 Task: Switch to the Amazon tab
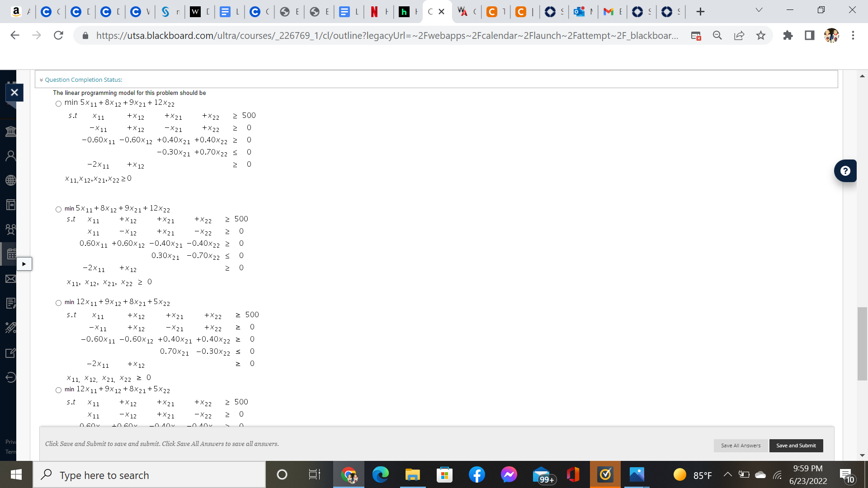click(20, 12)
